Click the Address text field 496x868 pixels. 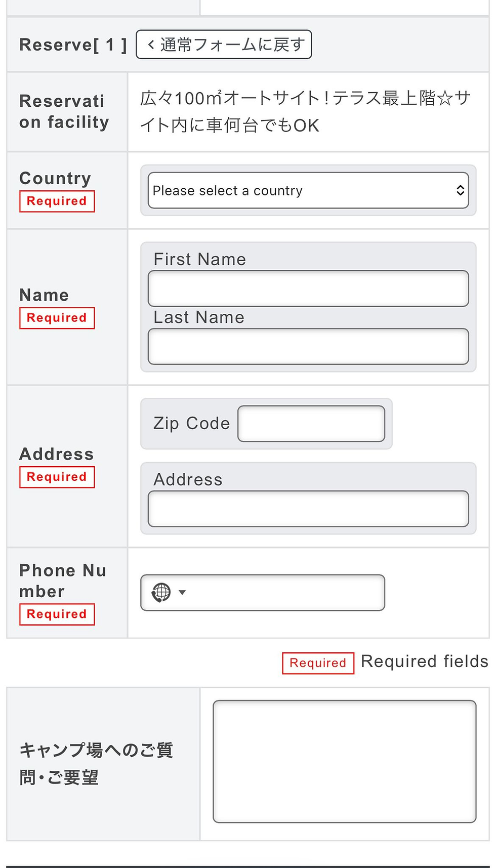(308, 509)
